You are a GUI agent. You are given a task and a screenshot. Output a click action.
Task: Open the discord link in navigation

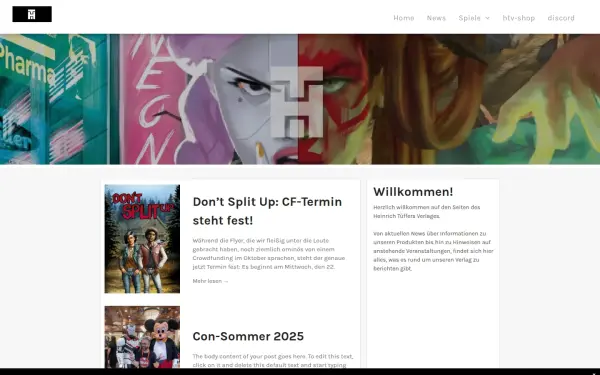click(x=561, y=18)
